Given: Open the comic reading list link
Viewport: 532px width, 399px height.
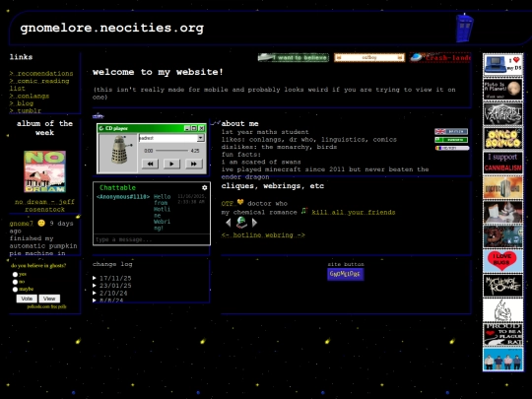Looking at the screenshot, I should pyautogui.click(x=39, y=85).
